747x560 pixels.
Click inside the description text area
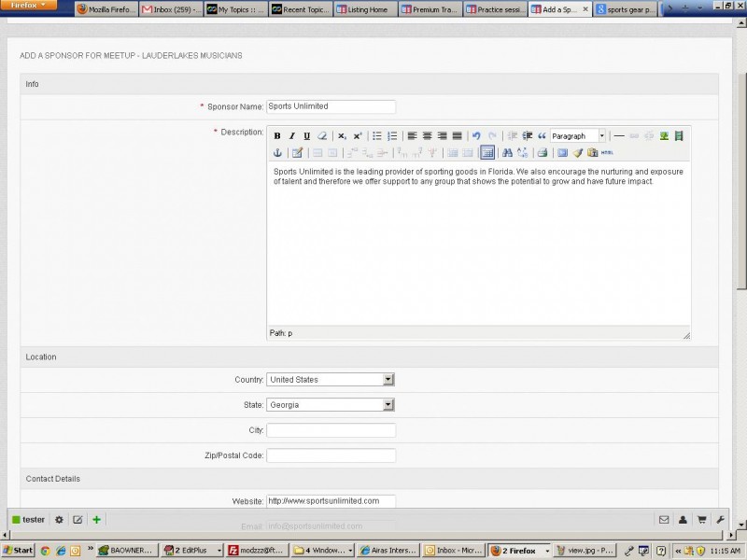(x=478, y=243)
